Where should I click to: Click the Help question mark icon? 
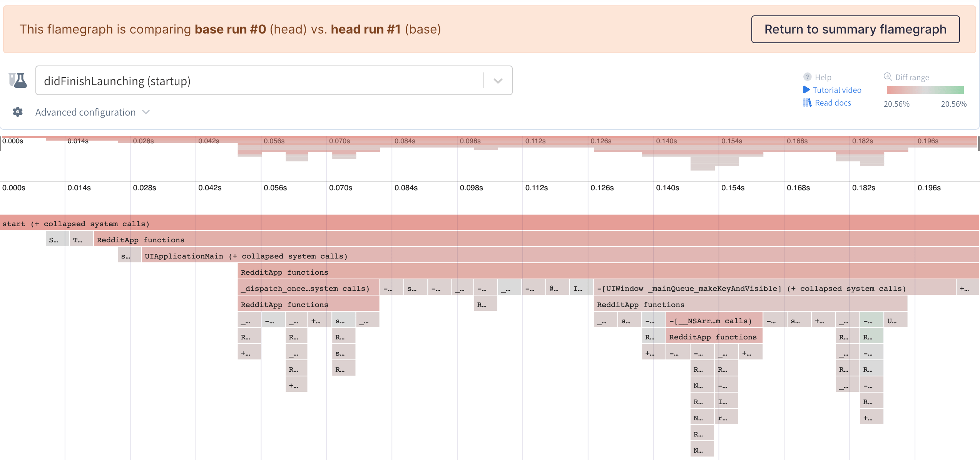click(x=807, y=77)
